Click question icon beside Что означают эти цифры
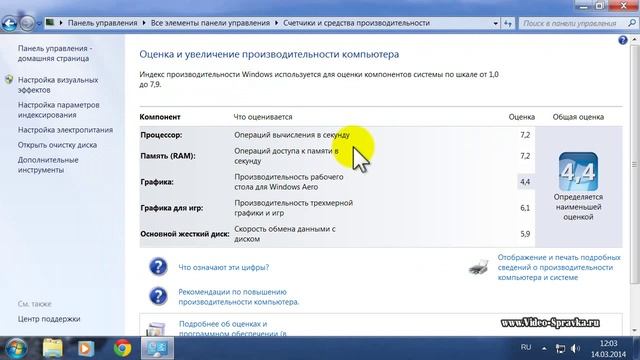Image resolution: width=640 pixels, height=360 pixels. point(158,267)
